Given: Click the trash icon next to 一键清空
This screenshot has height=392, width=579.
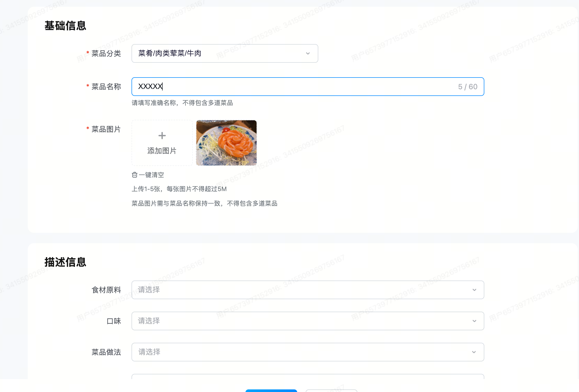Looking at the screenshot, I should (134, 175).
